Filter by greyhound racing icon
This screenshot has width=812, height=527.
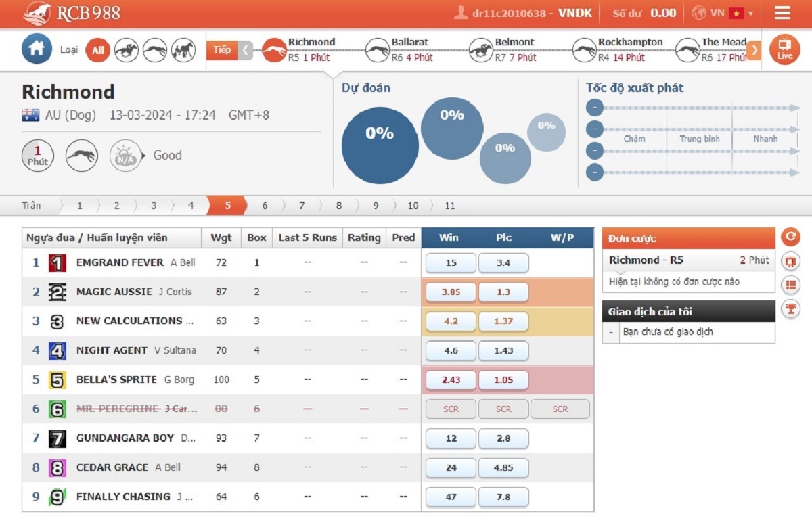pyautogui.click(x=155, y=50)
